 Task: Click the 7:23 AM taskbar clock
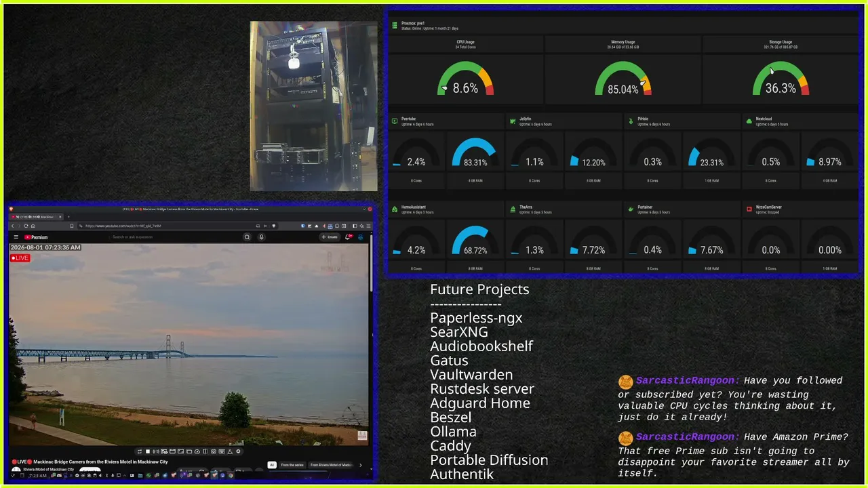click(38, 476)
